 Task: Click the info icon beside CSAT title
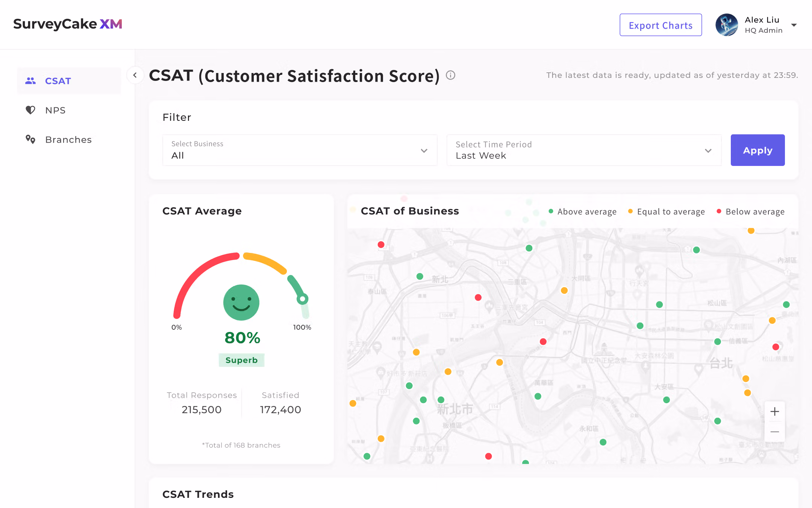point(450,75)
